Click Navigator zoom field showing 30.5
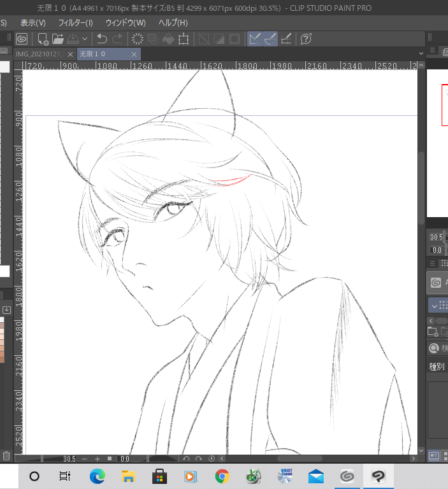This screenshot has width=448, height=489. point(437,237)
